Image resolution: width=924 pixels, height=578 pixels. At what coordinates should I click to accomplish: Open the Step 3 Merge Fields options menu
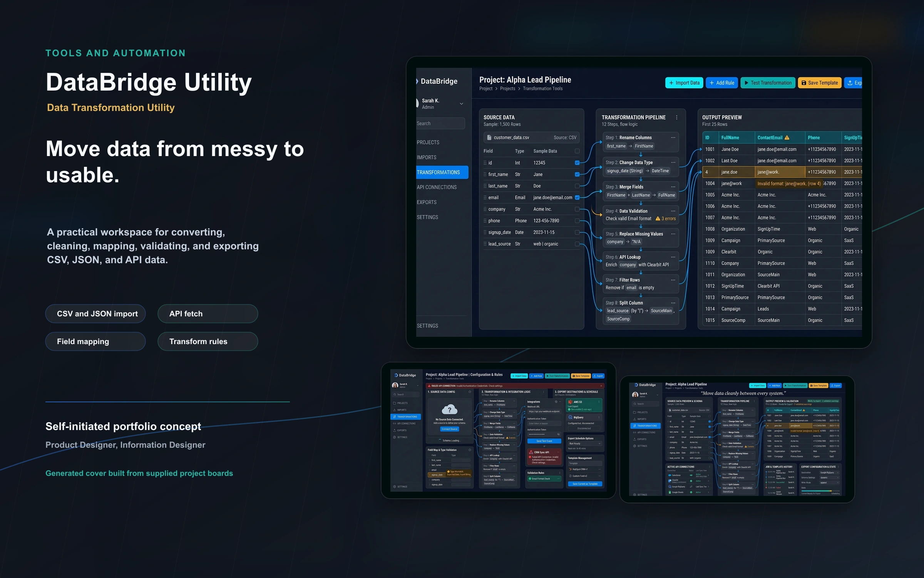point(673,187)
